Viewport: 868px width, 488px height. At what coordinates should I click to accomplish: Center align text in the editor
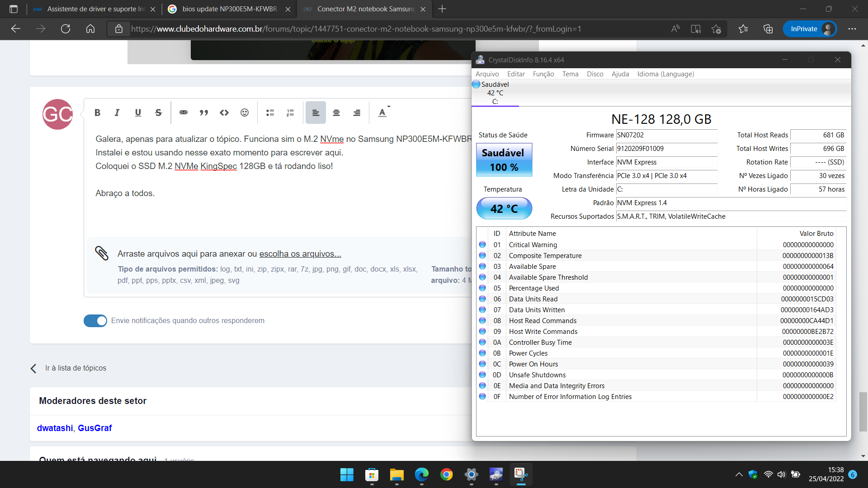pos(336,113)
